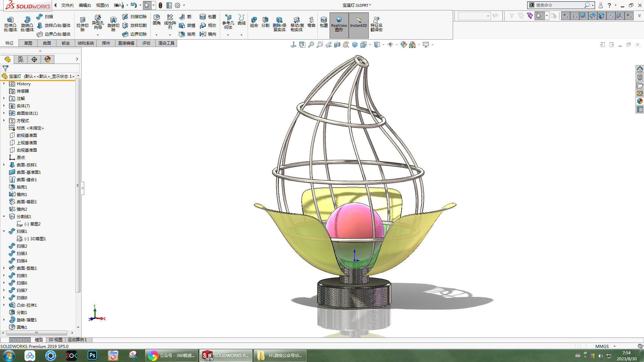Toggle the filter axes selection button

[611, 16]
